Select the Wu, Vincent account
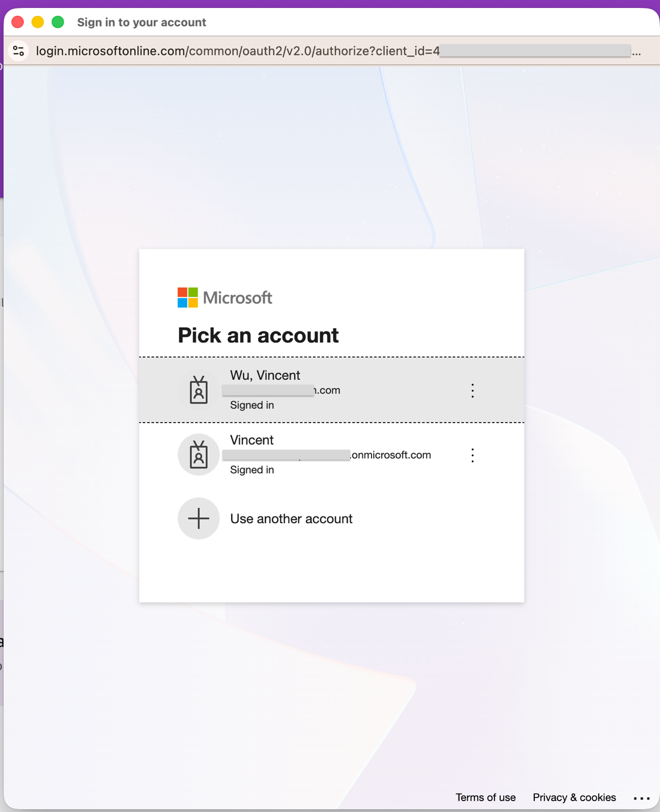660x812 pixels. [332, 390]
